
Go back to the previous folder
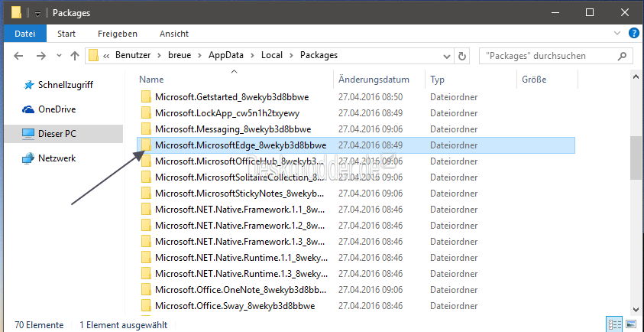[18, 56]
